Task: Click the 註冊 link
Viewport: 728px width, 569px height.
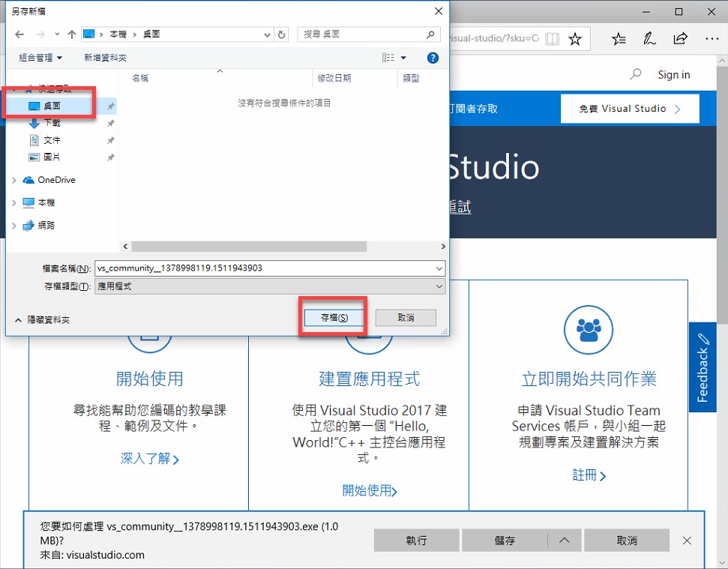Action: [589, 475]
